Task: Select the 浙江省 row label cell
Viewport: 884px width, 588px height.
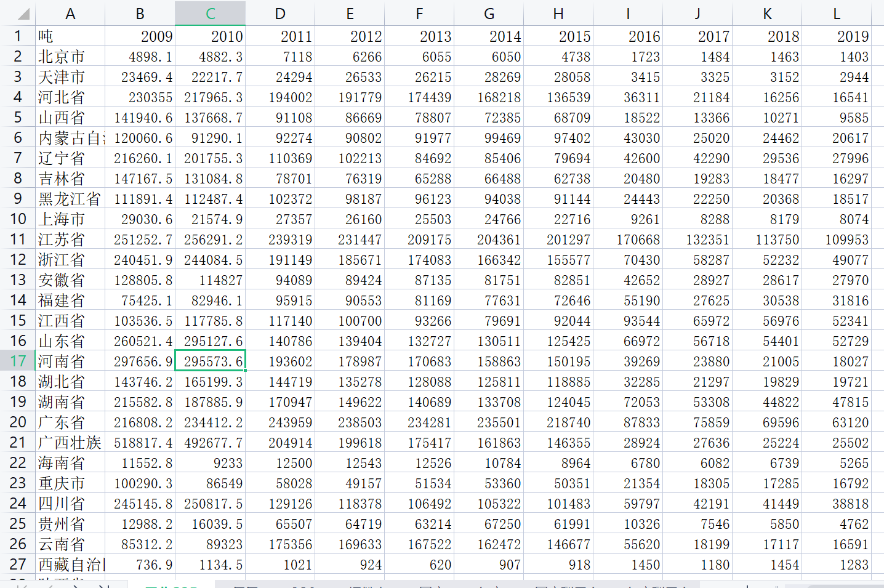Action: [x=70, y=260]
